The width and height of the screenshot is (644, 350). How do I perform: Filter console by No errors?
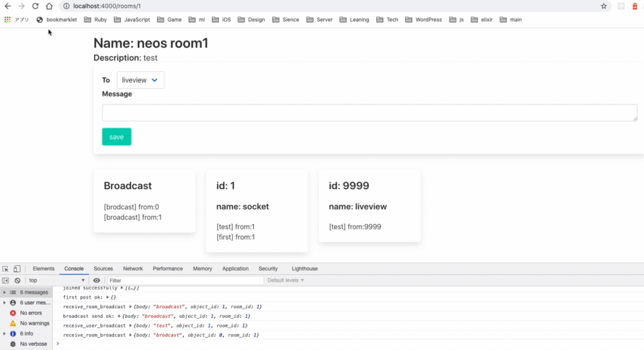point(26,313)
